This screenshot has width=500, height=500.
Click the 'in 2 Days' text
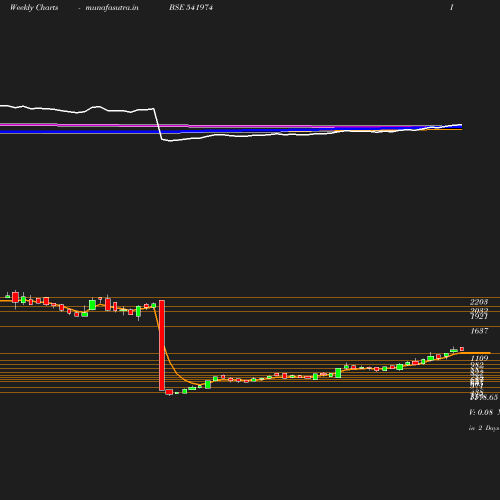pyautogui.click(x=484, y=428)
